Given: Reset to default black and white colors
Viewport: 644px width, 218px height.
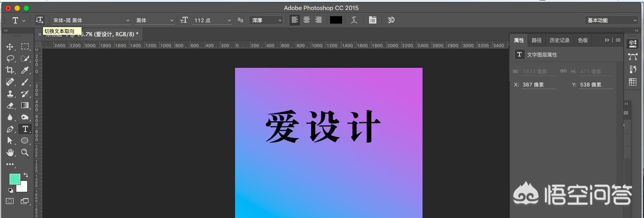Looking at the screenshot, I should click(11, 190).
